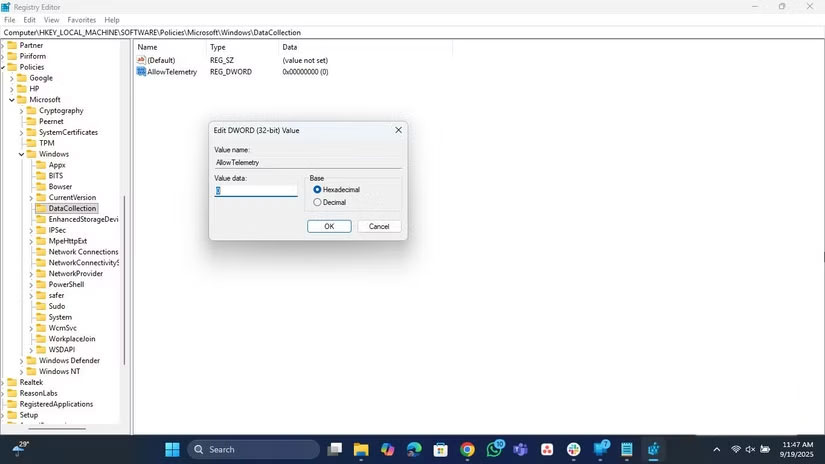This screenshot has width=825, height=464.
Task: Select the DataCollection key
Action: 72,208
